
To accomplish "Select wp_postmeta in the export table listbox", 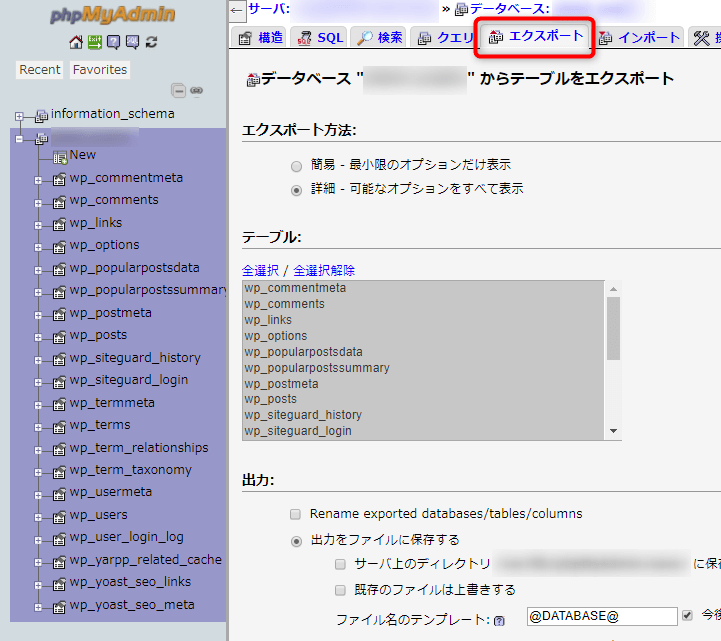I will pos(423,383).
